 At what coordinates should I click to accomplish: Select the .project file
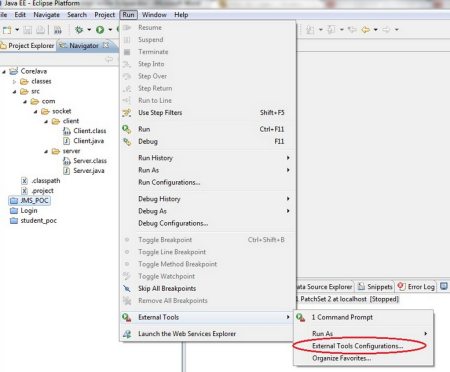(x=37, y=191)
